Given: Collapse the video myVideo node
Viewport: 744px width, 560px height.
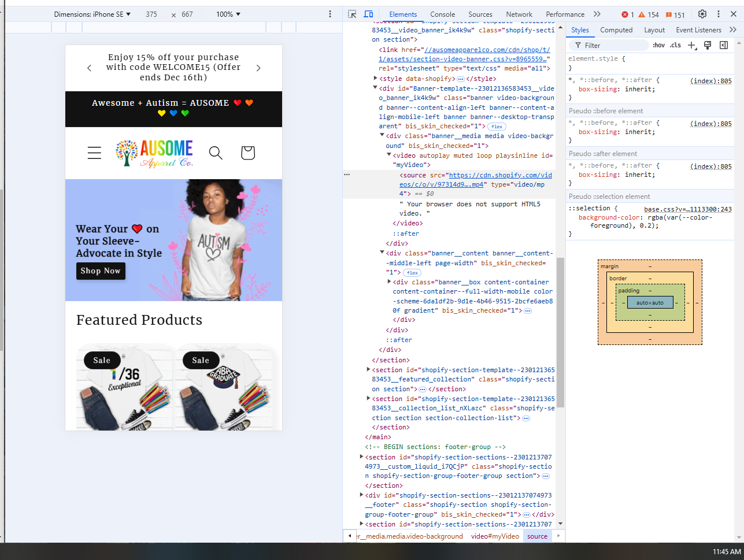Looking at the screenshot, I should 389,155.
